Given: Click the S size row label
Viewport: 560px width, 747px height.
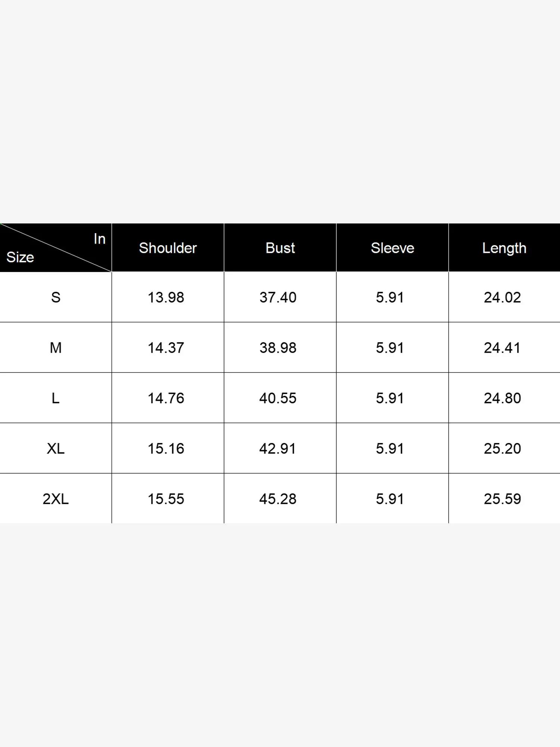Looking at the screenshot, I should click(x=56, y=297).
